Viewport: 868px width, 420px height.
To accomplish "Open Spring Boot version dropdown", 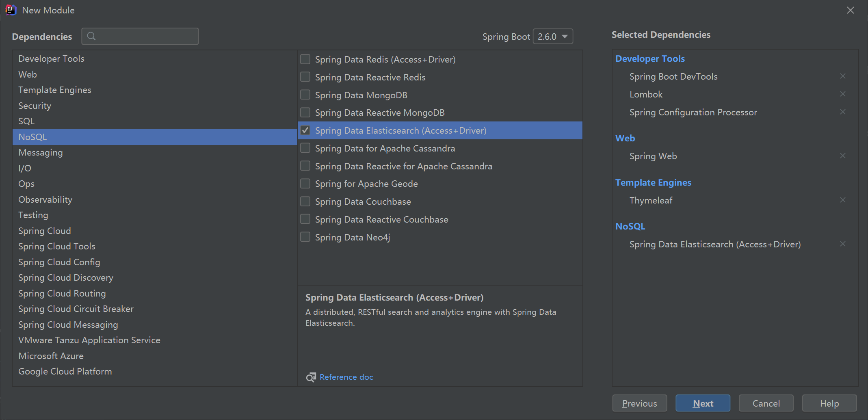I will [553, 37].
